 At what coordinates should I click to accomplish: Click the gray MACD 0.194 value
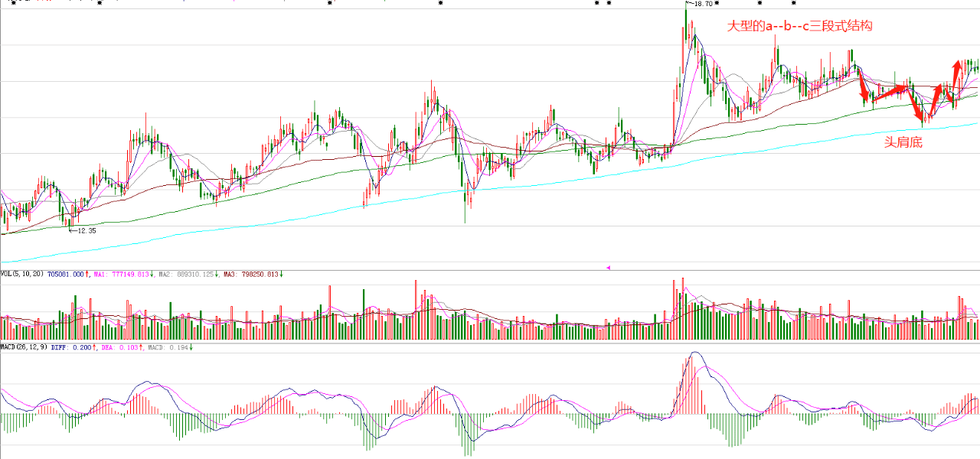168,347
